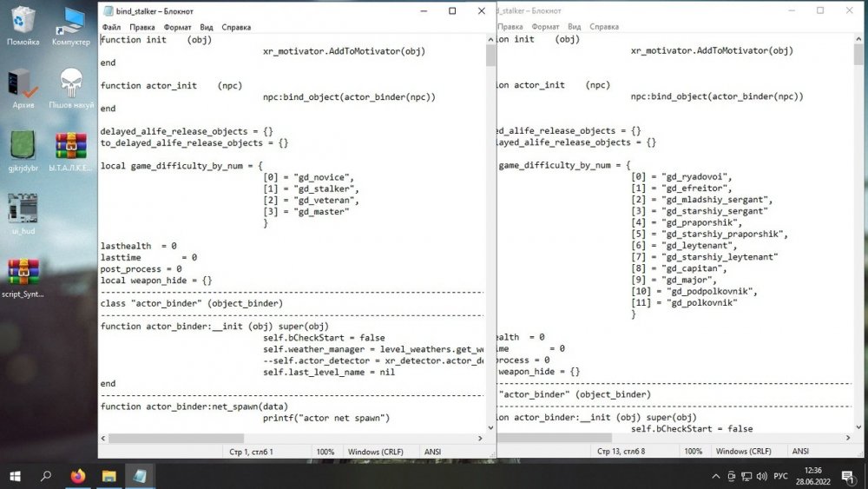Close the right Notepad window

850,10
